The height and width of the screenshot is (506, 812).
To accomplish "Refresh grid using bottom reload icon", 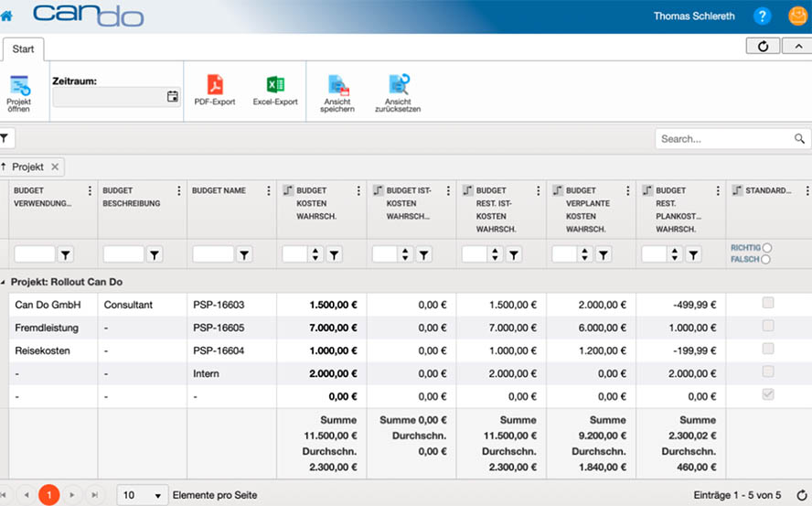I will (x=802, y=496).
